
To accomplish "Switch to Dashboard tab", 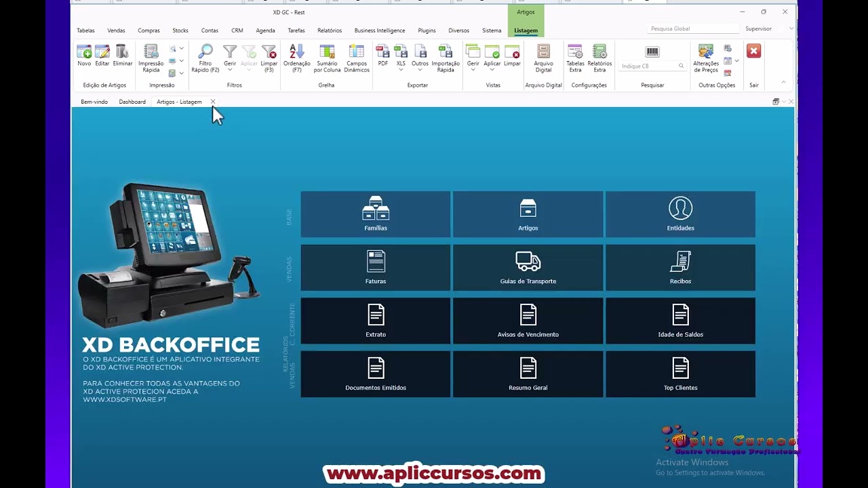I will coord(132,102).
